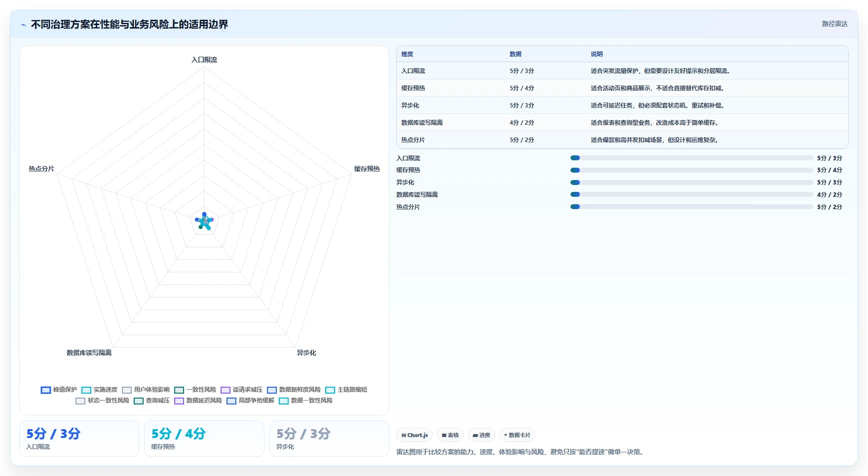
Task: Toggle the 主链路缩短 legend entry
Action: [346, 390]
